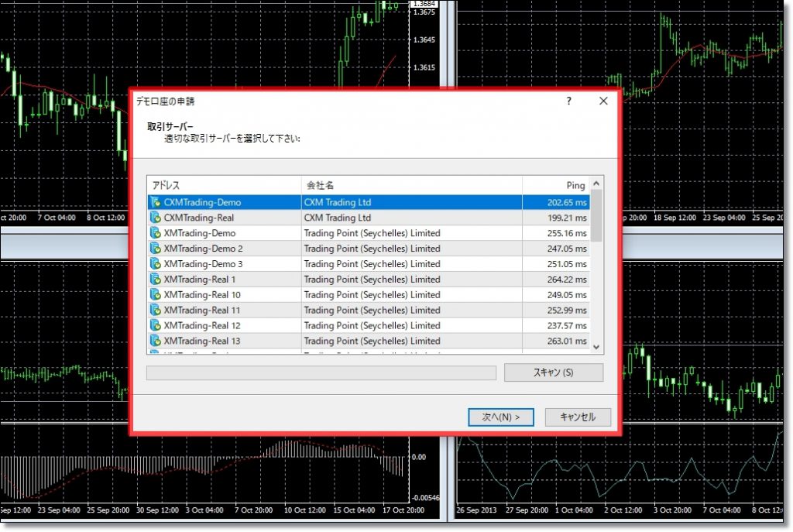793x532 pixels.
Task: Click the スキャン (S) button
Action: (x=553, y=372)
